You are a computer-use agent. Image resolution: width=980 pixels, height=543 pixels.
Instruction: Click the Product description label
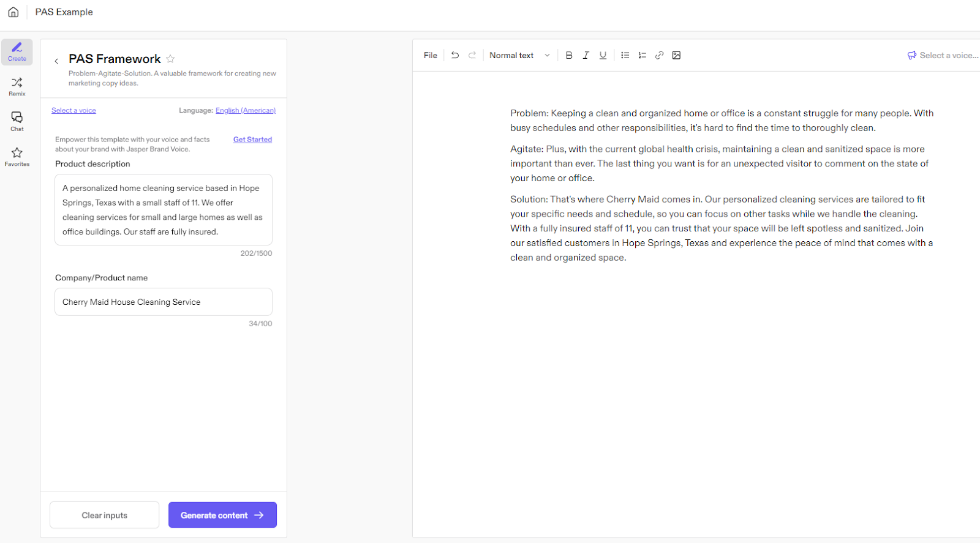[92, 164]
